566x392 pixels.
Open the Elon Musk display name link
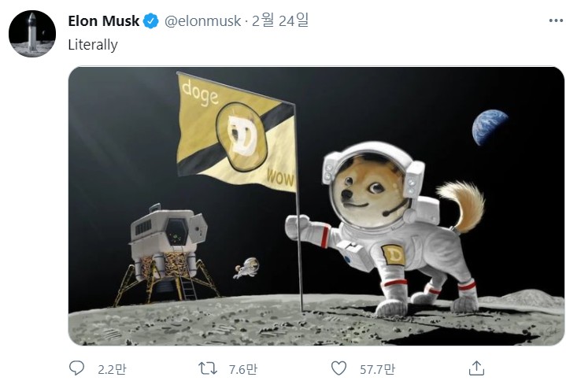pos(104,21)
